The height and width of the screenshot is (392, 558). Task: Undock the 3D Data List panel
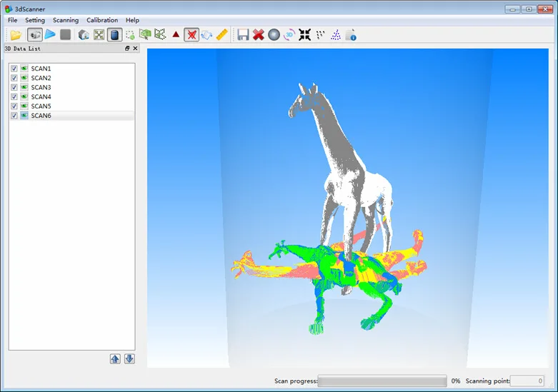(x=127, y=49)
